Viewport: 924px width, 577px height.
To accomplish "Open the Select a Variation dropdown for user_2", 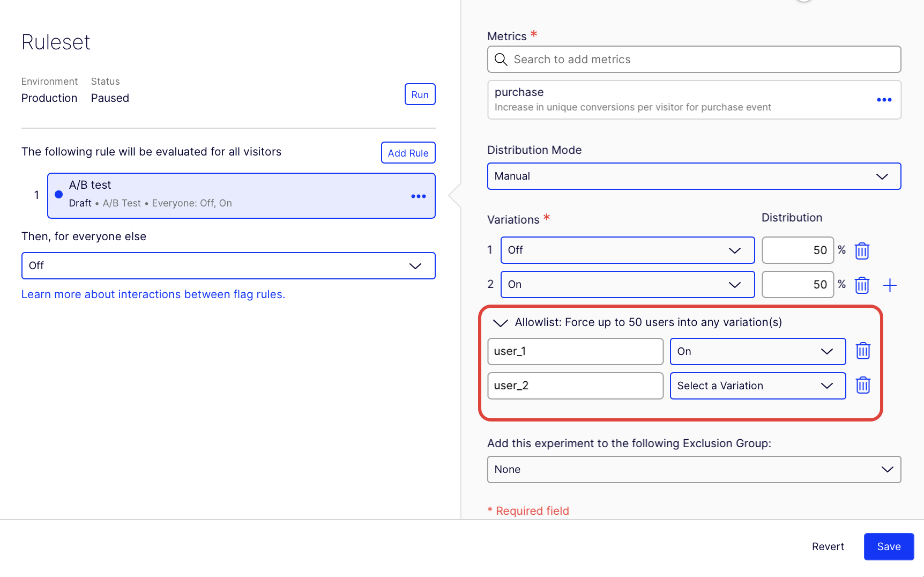I will click(757, 386).
